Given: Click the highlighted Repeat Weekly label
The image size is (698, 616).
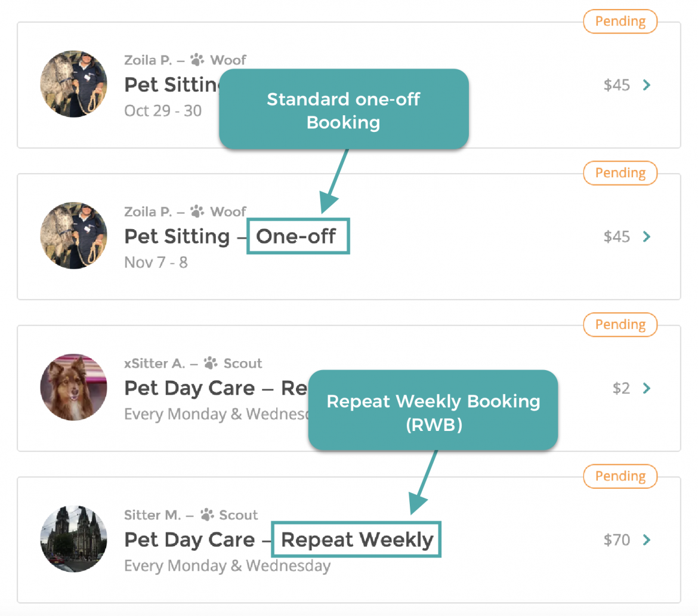Looking at the screenshot, I should [356, 540].
